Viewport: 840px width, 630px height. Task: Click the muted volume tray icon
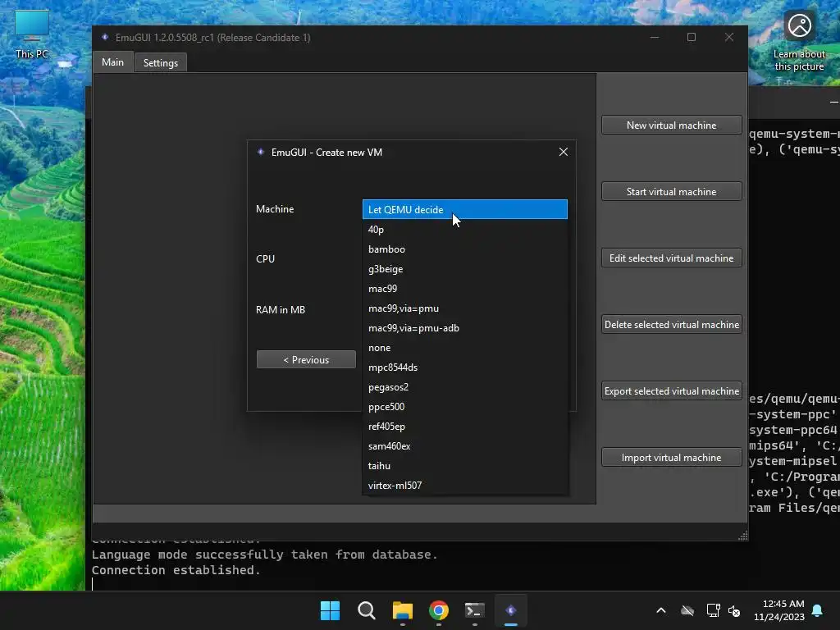pos(734,610)
